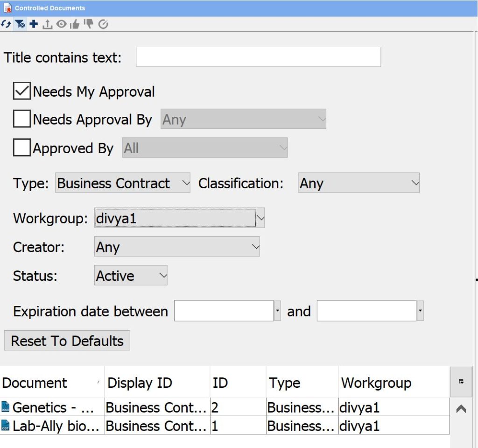Click the thumbs up approve icon

tap(75, 24)
